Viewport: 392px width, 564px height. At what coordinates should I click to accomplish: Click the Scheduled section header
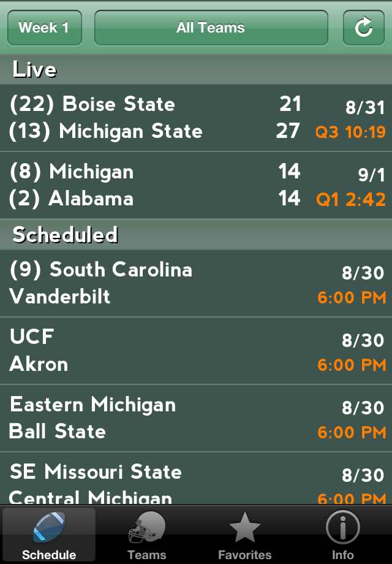point(196,235)
